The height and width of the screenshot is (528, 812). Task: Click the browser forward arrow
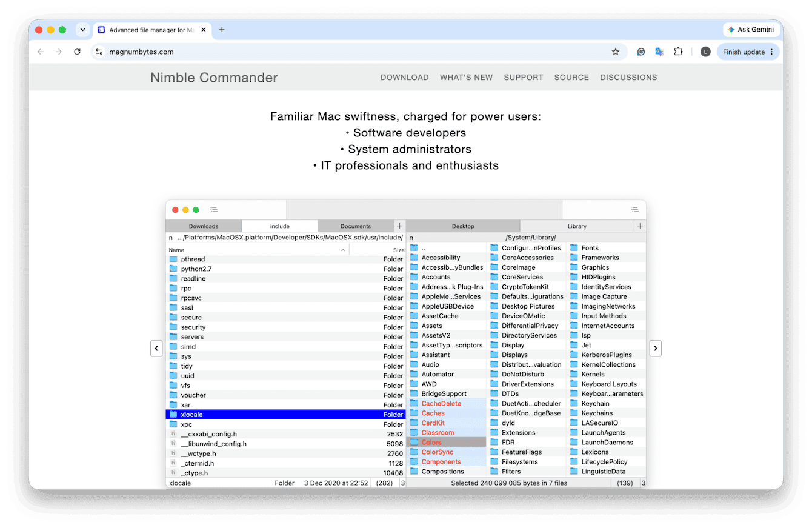59,52
